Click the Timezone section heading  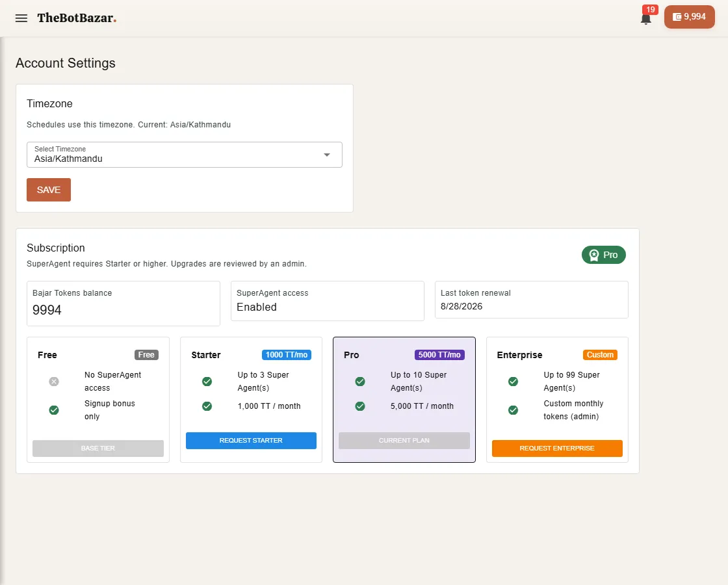tap(49, 103)
